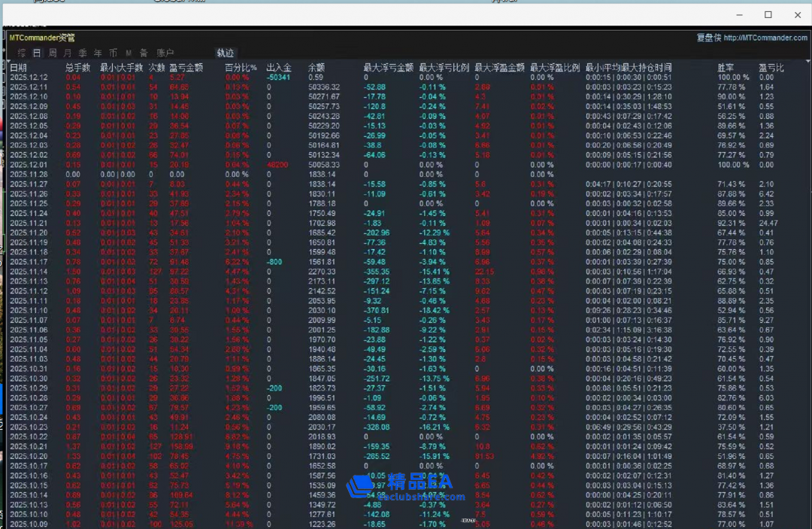Open the 月 monthly period tab
Image resolution: width=812 pixels, height=529 pixels.
click(x=68, y=53)
